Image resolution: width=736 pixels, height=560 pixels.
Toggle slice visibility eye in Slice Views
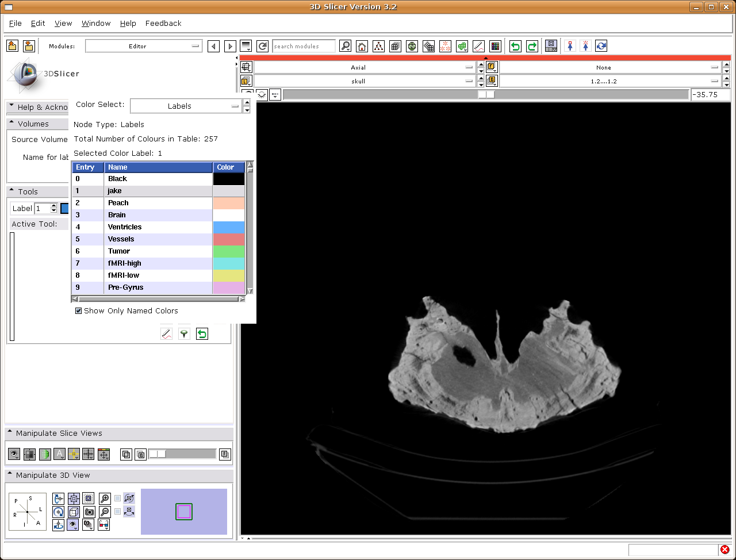[x=14, y=454]
